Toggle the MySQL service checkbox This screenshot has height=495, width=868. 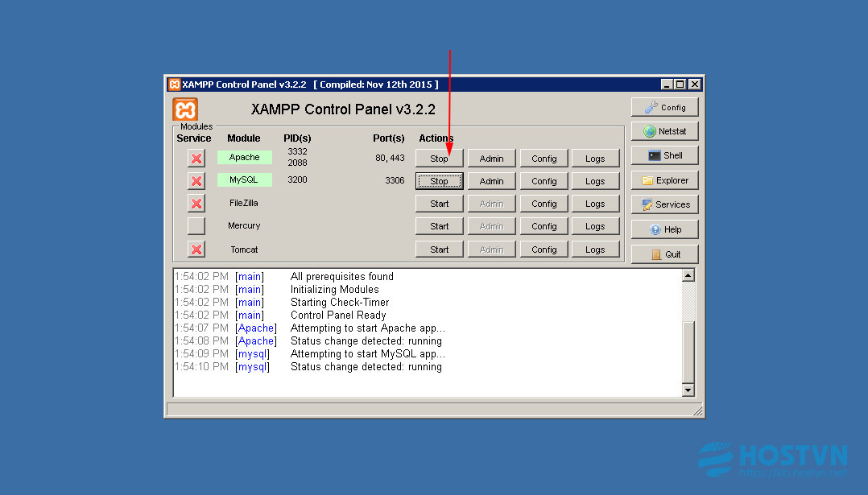coord(196,181)
